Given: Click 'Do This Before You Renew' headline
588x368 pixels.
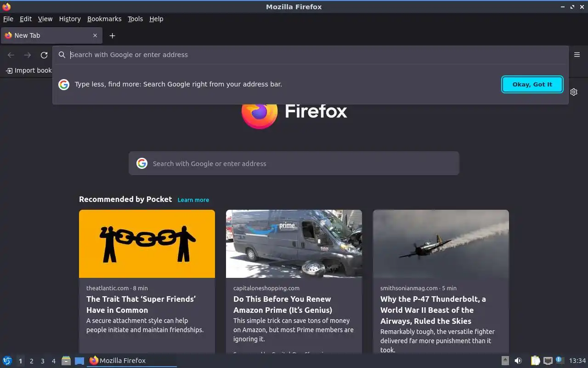Looking at the screenshot, I should pos(283,305).
